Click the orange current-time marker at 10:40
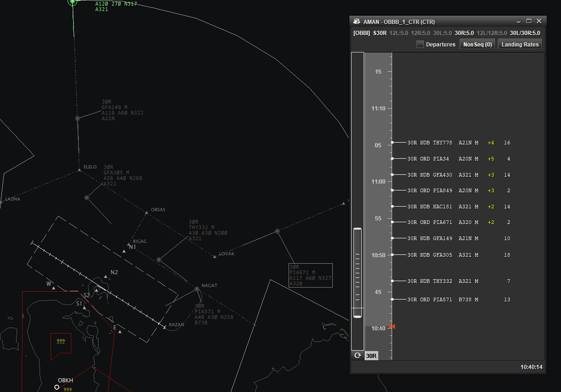561x392 pixels. pyautogui.click(x=392, y=327)
